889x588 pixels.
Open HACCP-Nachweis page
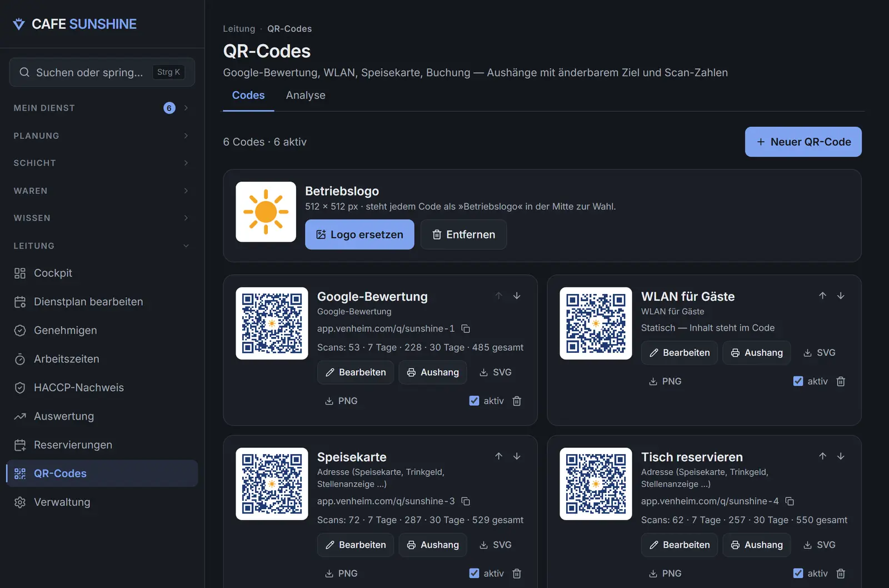pyautogui.click(x=102, y=387)
